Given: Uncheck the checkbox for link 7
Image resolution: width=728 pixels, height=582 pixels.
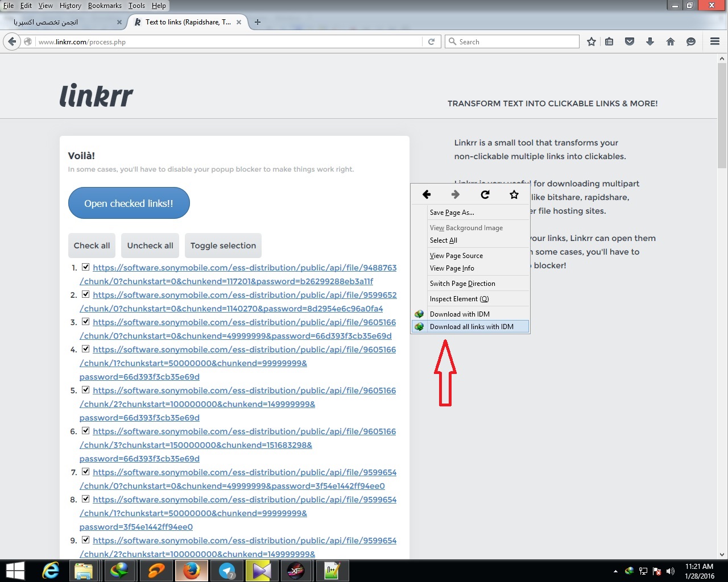Looking at the screenshot, I should tap(85, 472).
